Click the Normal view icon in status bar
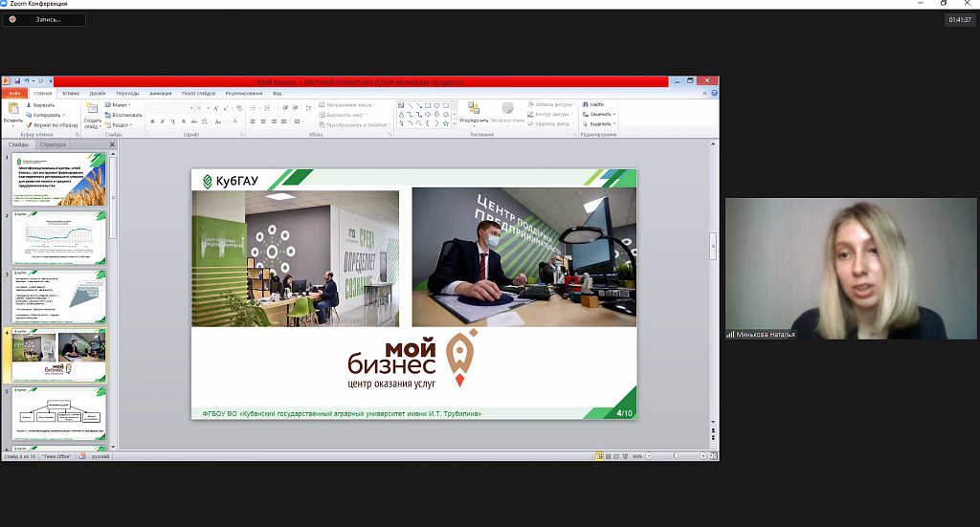Viewport: 980px width, 527px height. click(599, 456)
